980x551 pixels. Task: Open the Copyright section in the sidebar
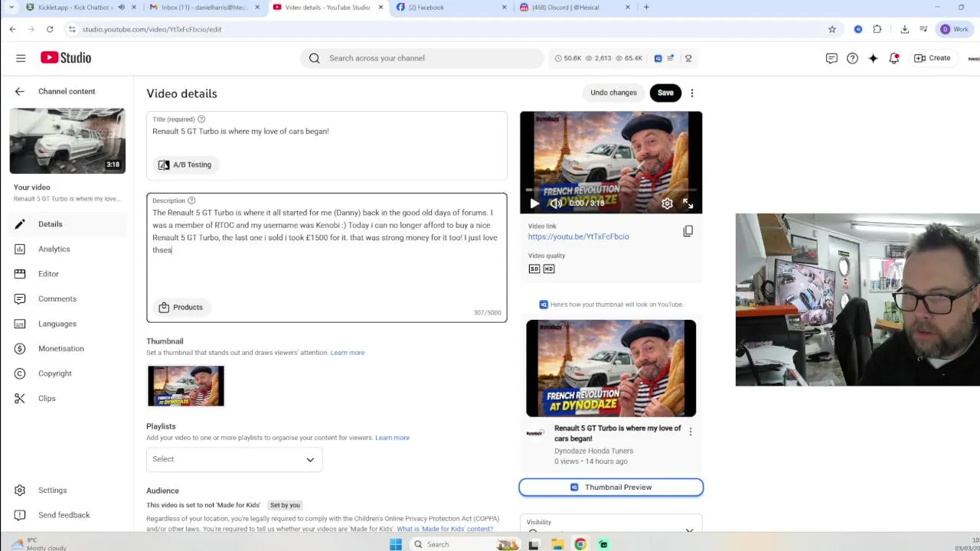click(x=67, y=373)
